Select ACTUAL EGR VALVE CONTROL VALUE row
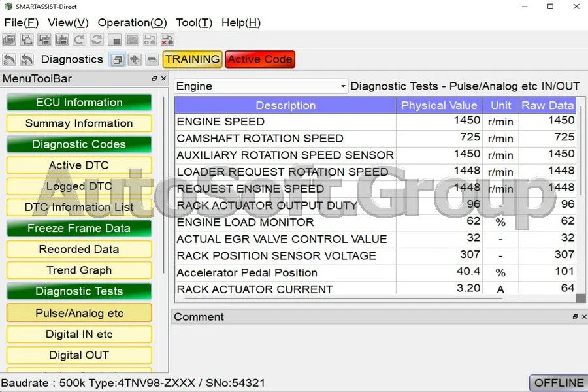Screen dimensions: 588x392 tap(376, 239)
